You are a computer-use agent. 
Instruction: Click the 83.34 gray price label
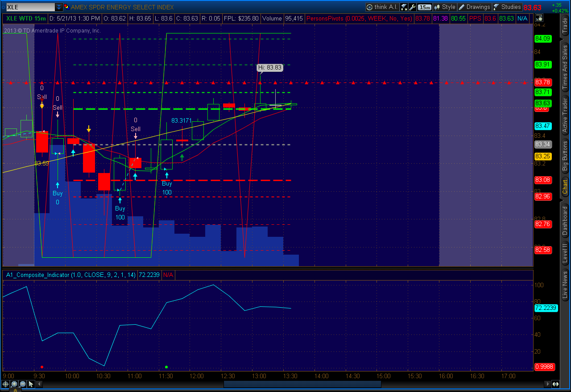(x=542, y=144)
